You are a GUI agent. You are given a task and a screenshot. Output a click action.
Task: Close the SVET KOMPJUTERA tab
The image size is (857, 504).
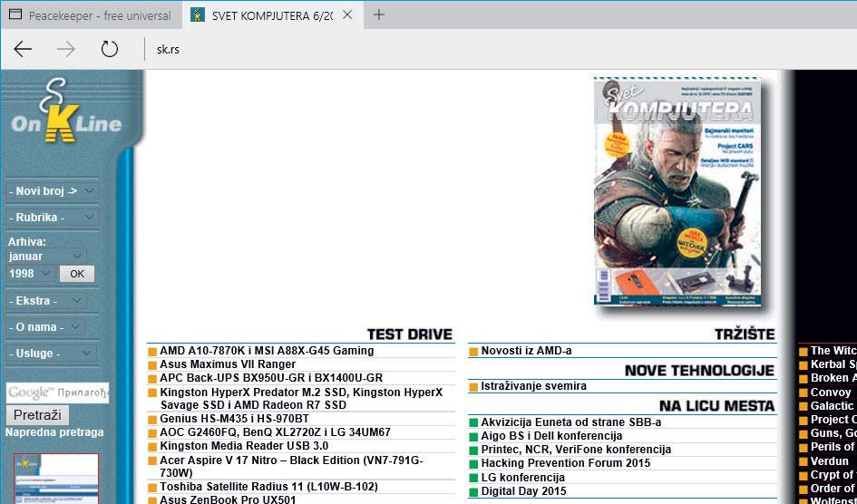(x=347, y=15)
